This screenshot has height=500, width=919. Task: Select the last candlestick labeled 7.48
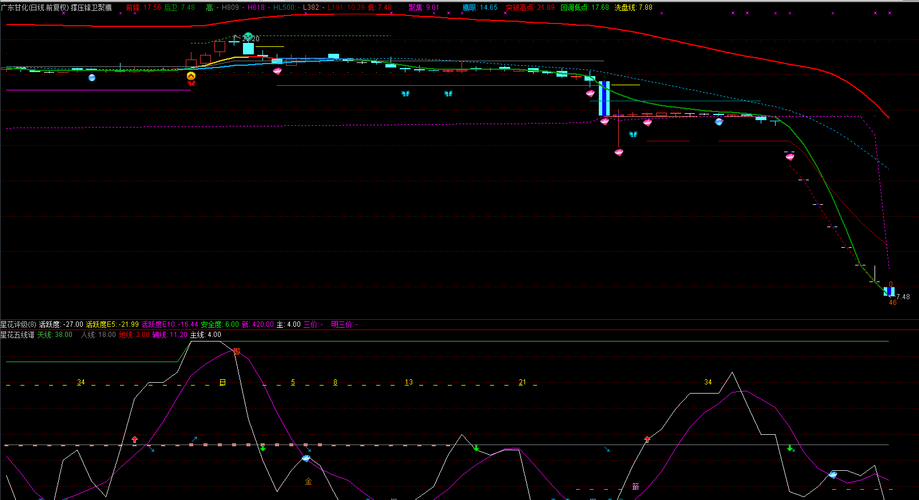point(889,291)
